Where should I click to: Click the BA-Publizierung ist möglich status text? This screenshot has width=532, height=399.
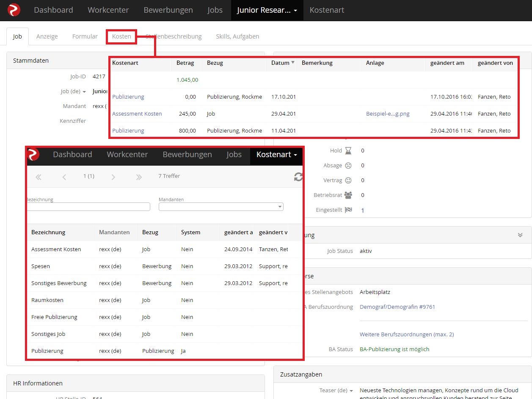[x=394, y=349]
